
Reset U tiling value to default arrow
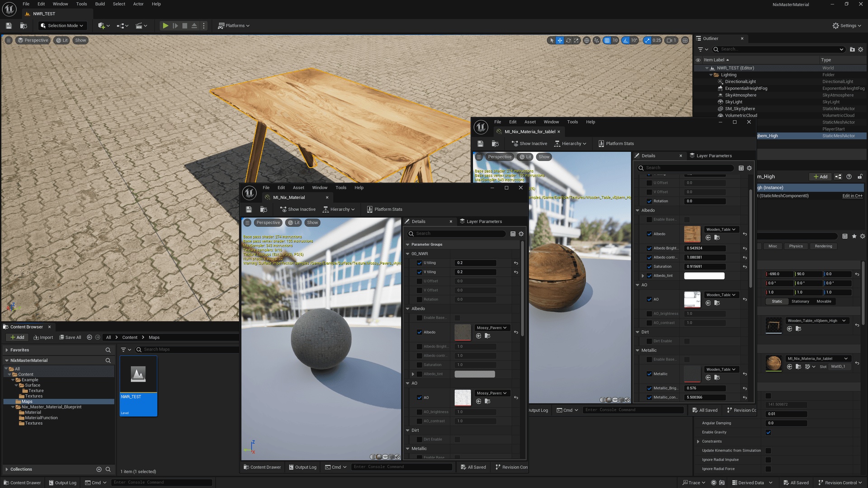pos(516,263)
